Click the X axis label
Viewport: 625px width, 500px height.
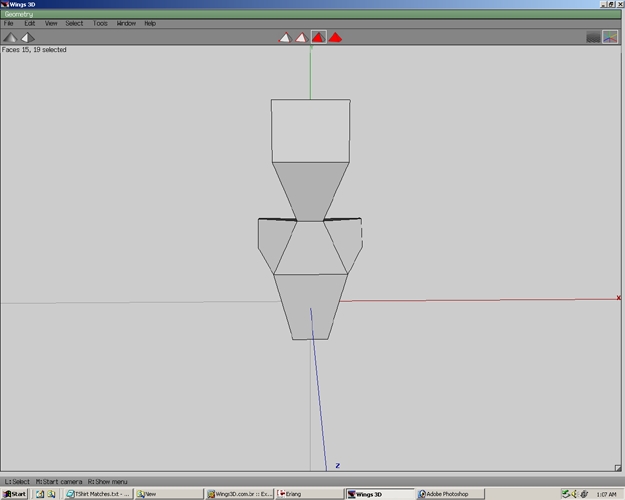(618, 298)
